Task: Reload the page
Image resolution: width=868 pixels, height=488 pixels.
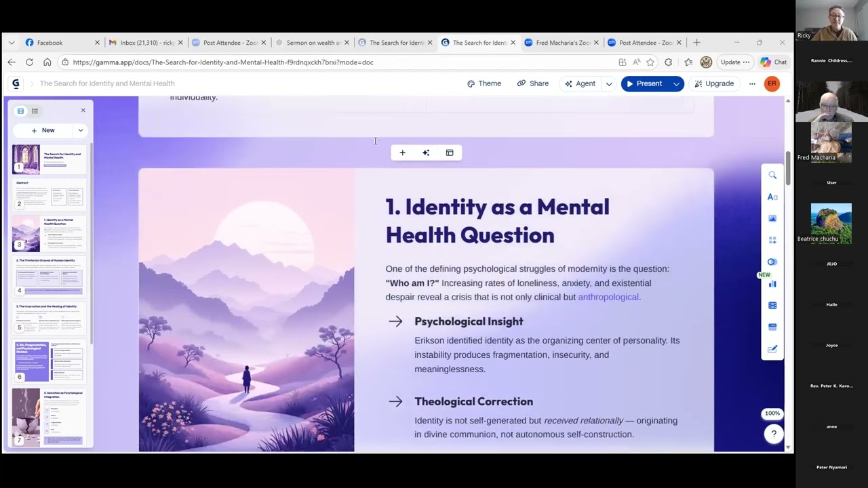Action: point(29,62)
